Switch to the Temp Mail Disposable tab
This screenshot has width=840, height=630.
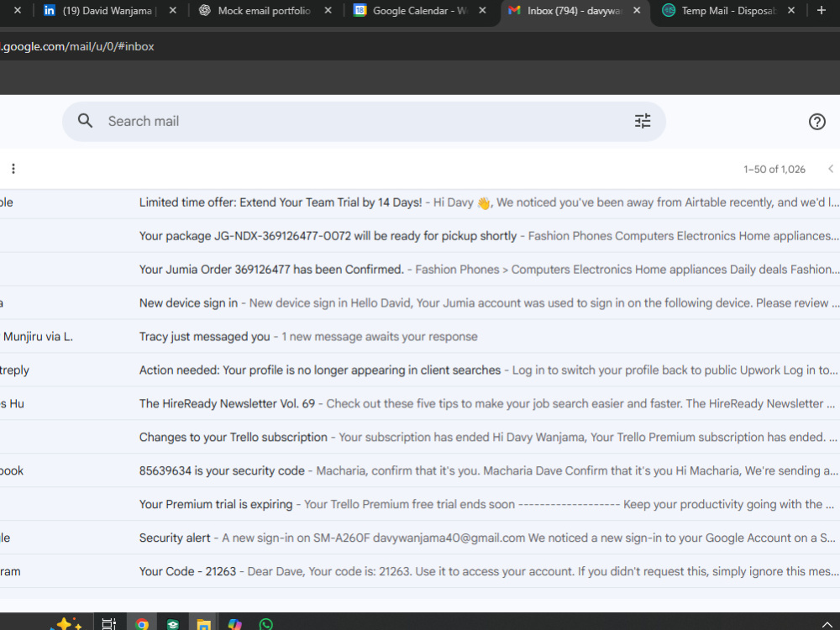coord(728,11)
